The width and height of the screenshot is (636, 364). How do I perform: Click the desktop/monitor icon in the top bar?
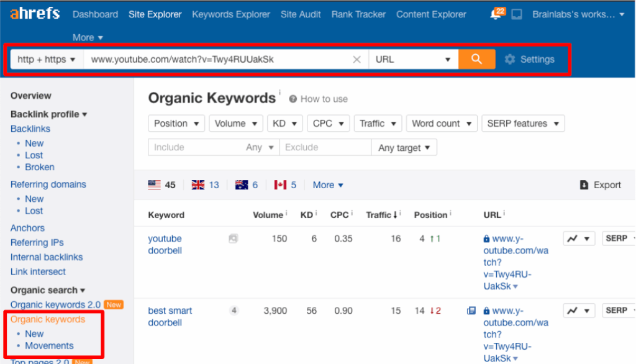(516, 12)
